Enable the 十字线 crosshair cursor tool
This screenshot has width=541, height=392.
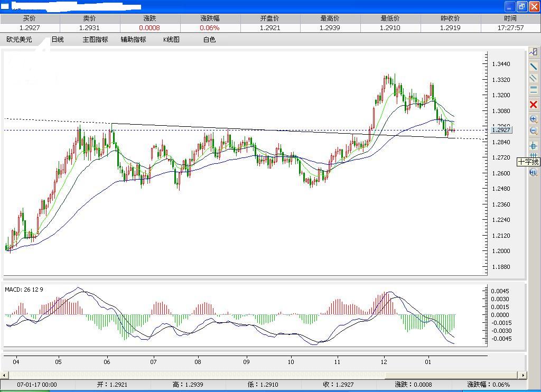click(534, 146)
